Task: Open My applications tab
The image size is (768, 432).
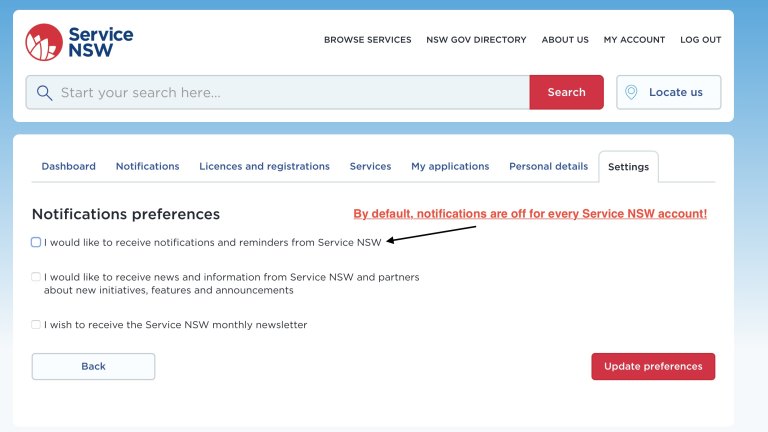Action: (x=450, y=167)
